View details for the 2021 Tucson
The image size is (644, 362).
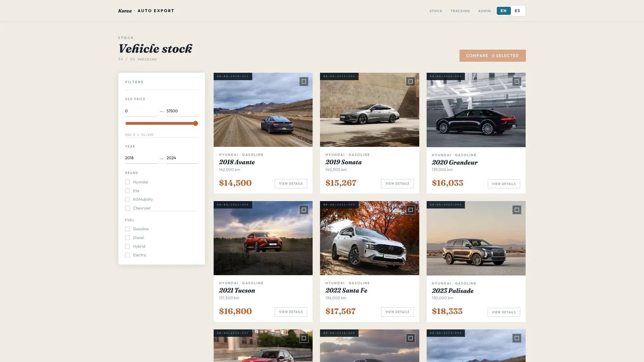click(x=291, y=312)
